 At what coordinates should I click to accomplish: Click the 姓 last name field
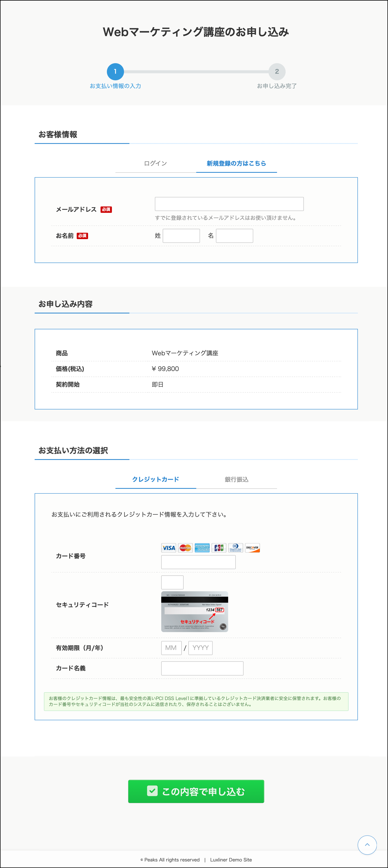tap(181, 236)
